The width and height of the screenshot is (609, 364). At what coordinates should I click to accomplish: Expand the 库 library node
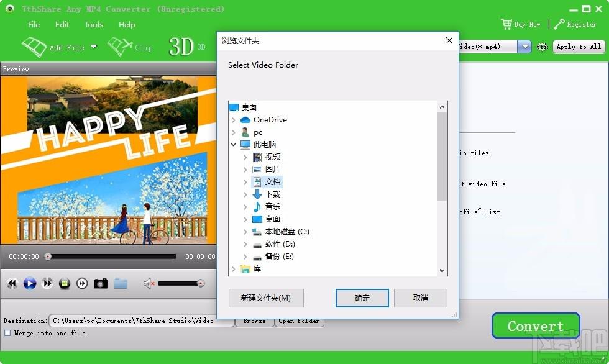234,269
